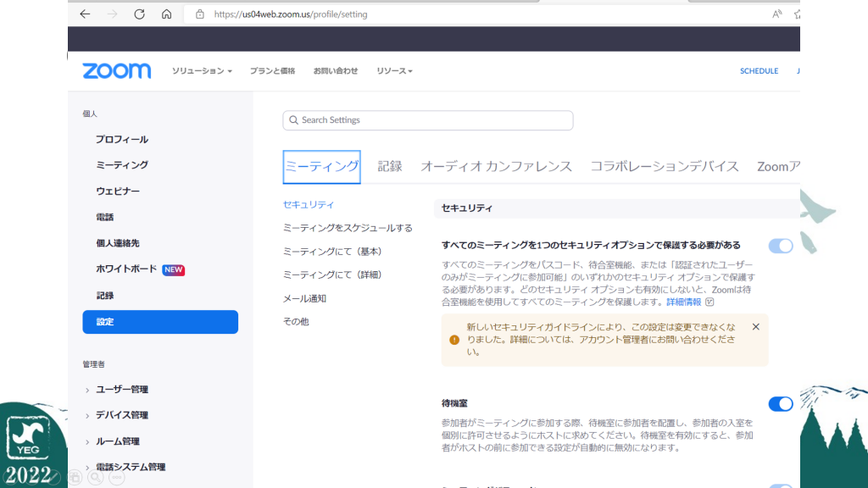Open 電話 in the sidebar
Viewport: 868px width, 488px height.
click(x=104, y=217)
